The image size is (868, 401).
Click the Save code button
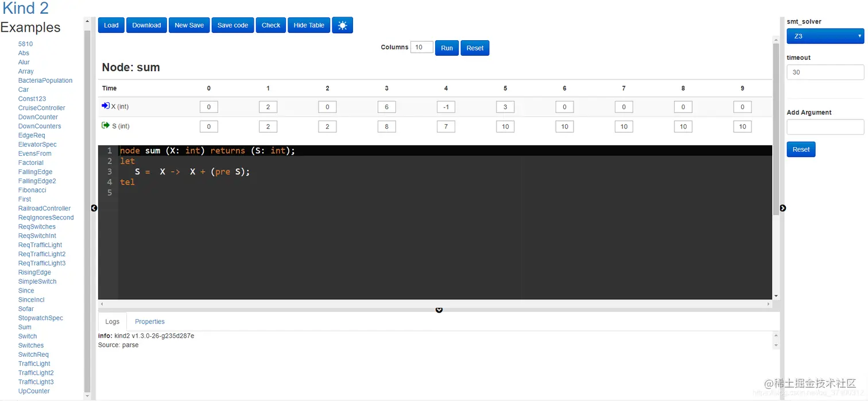coord(232,25)
